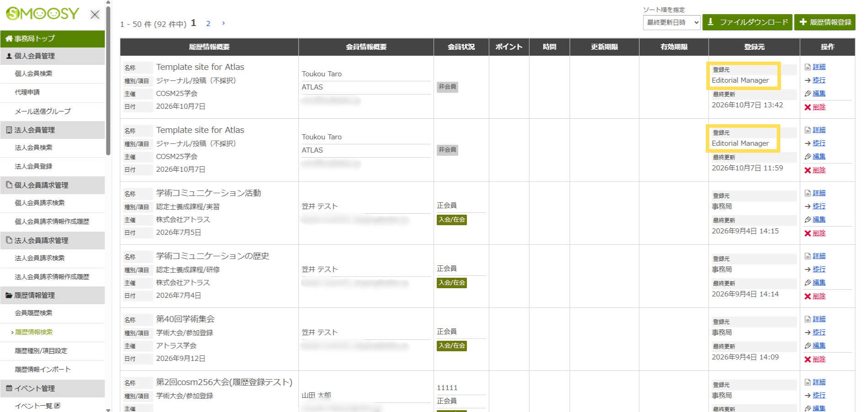This screenshot has width=868, height=412.
Task: Click pencil edit icon for 11:59 row
Action: tap(808, 157)
